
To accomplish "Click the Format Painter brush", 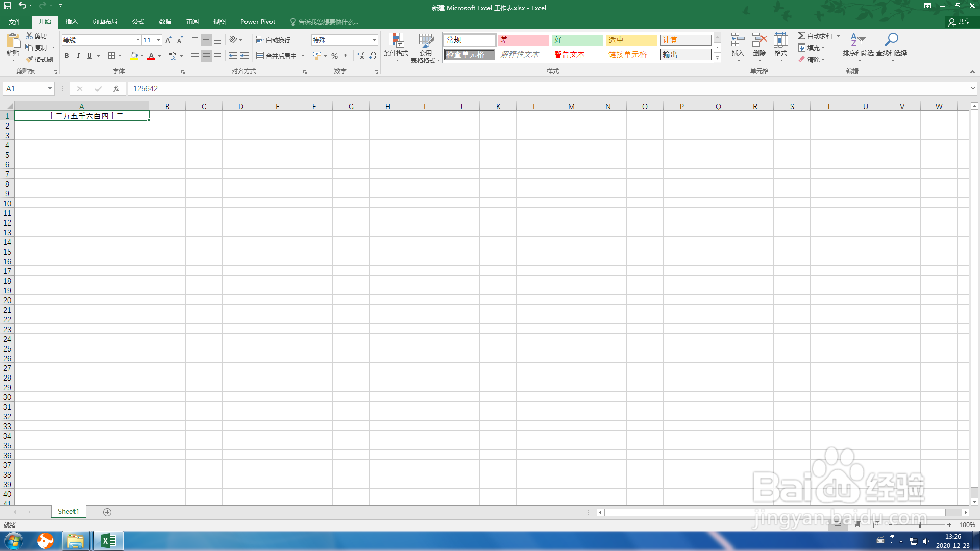I will coord(29,59).
